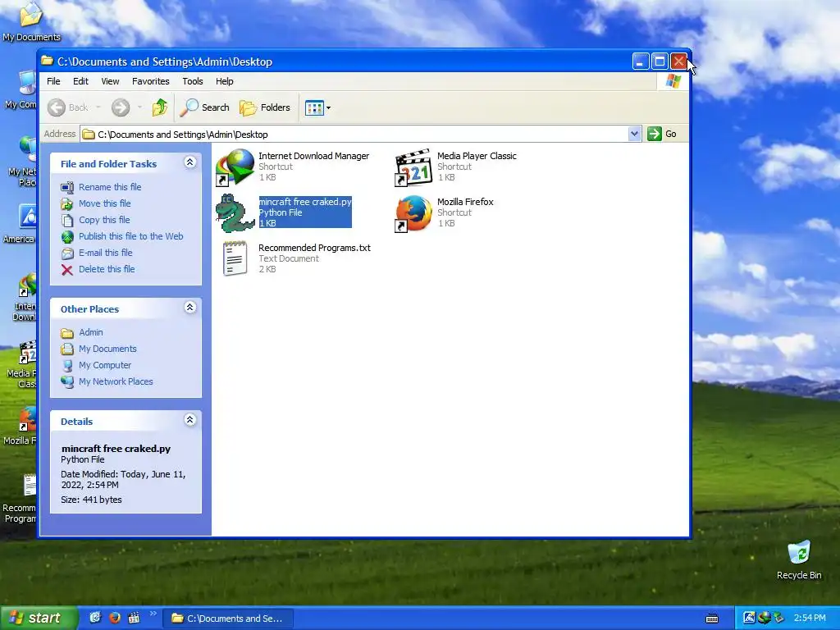
Task: Select the Mozilla Firefox shortcut in Explorer
Action: click(413, 213)
